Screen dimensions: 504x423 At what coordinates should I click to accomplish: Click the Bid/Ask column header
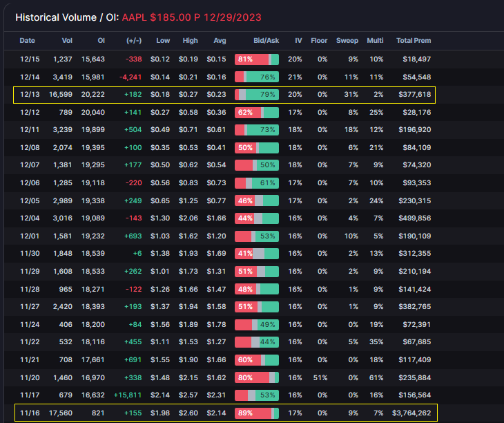(266, 41)
